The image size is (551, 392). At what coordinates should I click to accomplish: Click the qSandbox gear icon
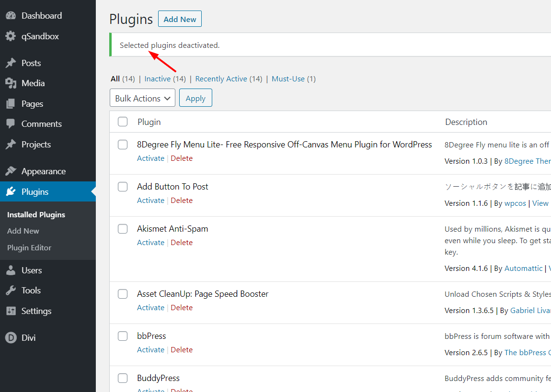point(11,36)
